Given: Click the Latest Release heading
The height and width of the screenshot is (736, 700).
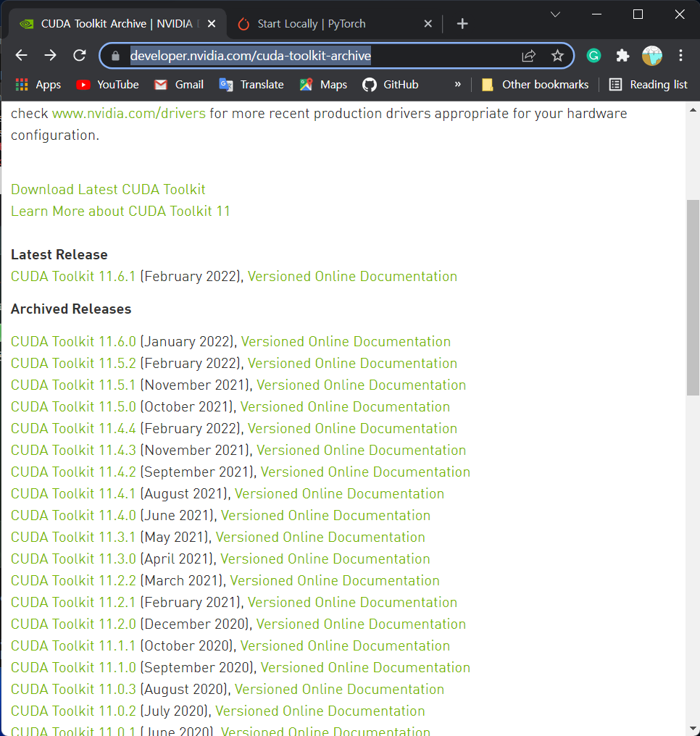Looking at the screenshot, I should pos(59,255).
